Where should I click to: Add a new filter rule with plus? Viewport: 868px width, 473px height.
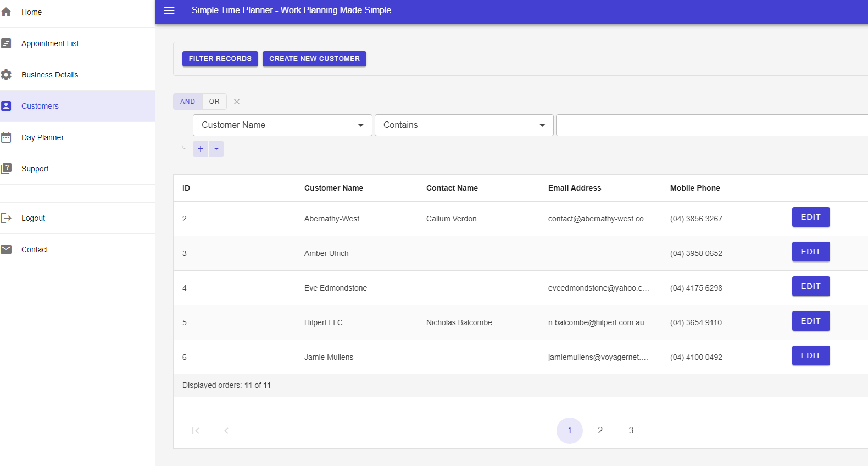pyautogui.click(x=201, y=149)
